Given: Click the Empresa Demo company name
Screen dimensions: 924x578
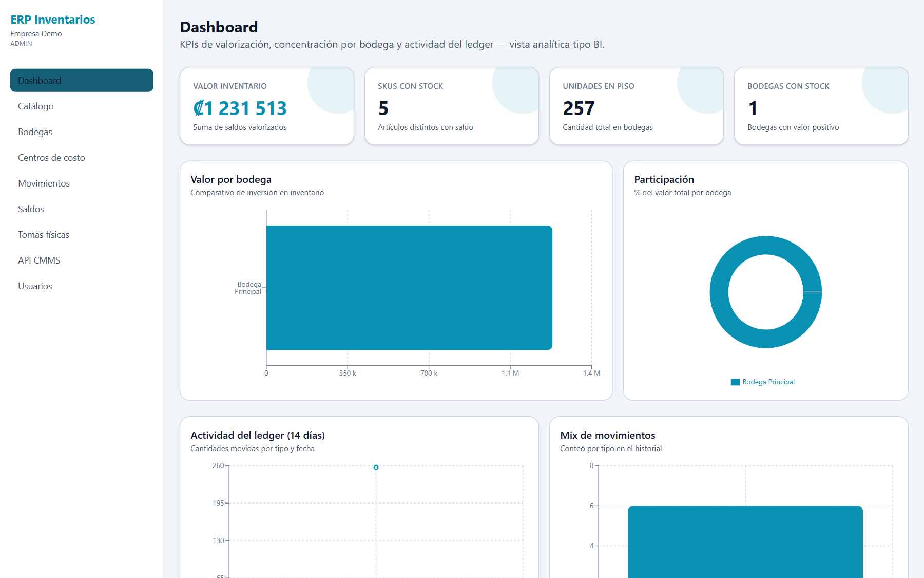Looking at the screenshot, I should pyautogui.click(x=36, y=34).
